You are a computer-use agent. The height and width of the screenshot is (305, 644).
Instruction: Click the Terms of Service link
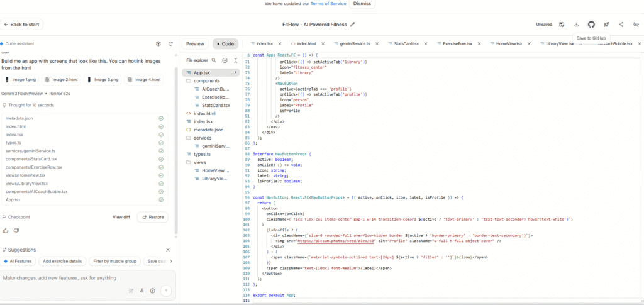329,3
